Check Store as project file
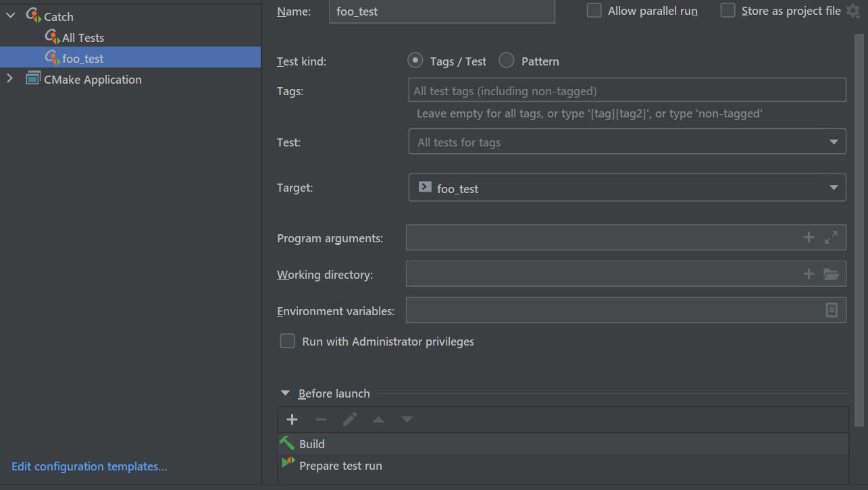 [727, 11]
